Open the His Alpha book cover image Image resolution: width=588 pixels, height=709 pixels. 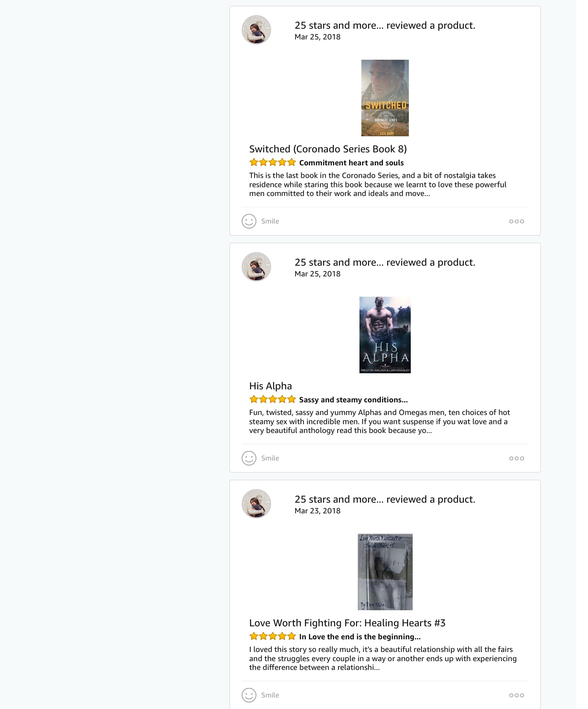(x=385, y=335)
